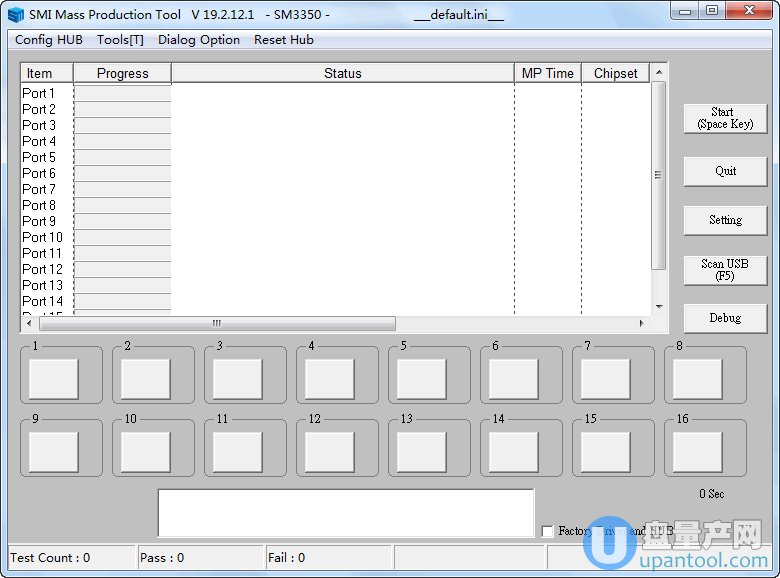Select port slot 16 box
The height and width of the screenshot is (578, 780).
pos(698,452)
